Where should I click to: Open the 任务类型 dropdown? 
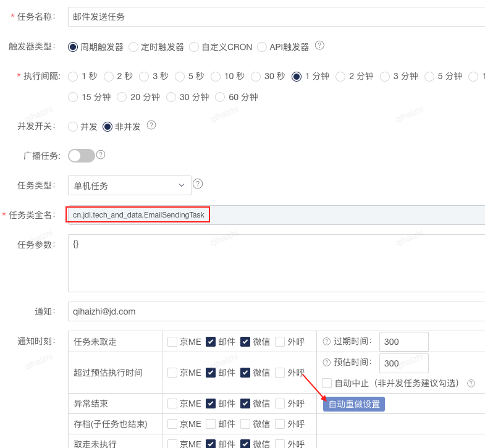click(129, 185)
